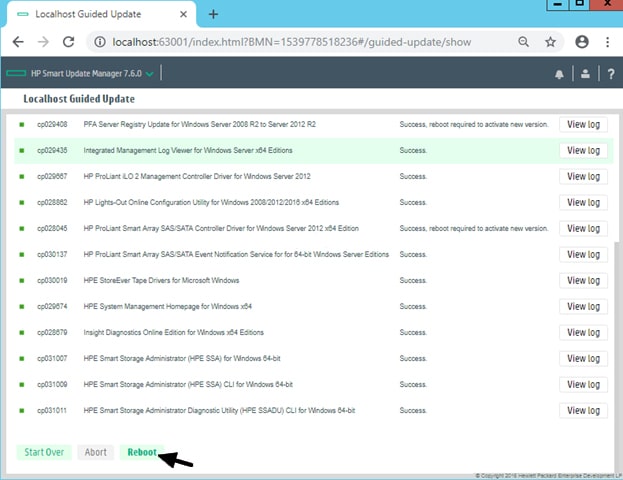The width and height of the screenshot is (623, 480).
Task: Click the Reboot button
Action: pos(142,452)
